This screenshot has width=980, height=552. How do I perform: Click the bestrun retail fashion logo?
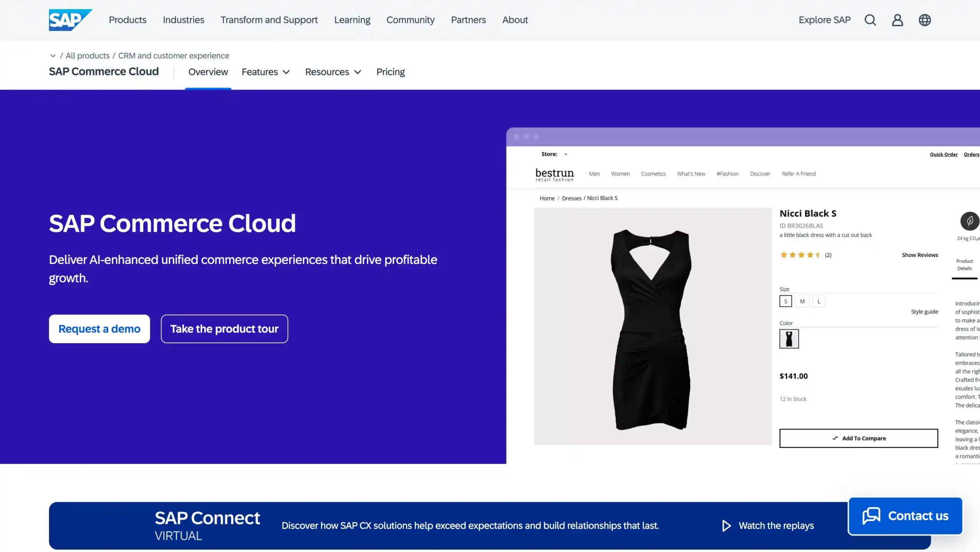coord(554,174)
